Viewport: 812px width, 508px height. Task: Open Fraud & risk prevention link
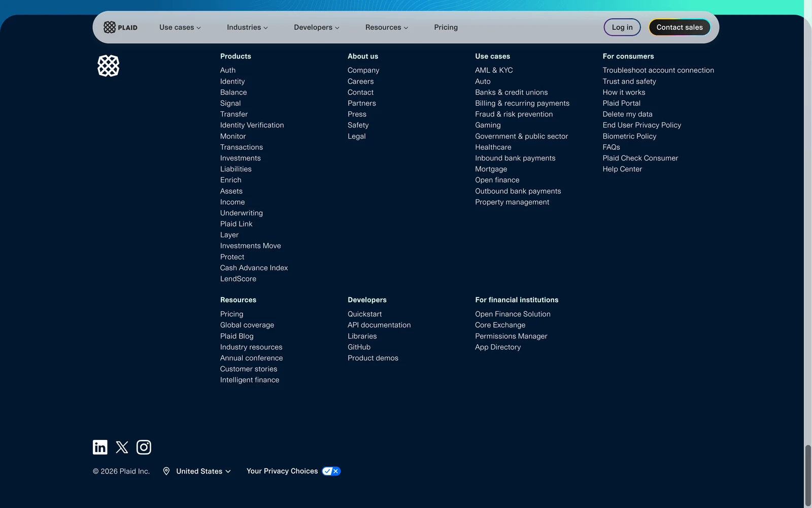click(514, 114)
